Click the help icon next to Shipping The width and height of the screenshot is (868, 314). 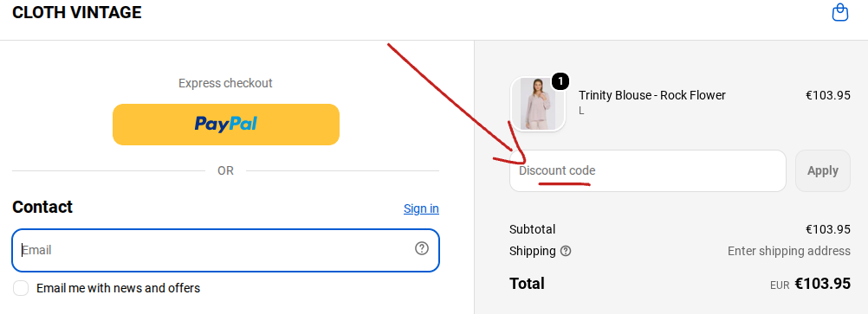point(565,251)
